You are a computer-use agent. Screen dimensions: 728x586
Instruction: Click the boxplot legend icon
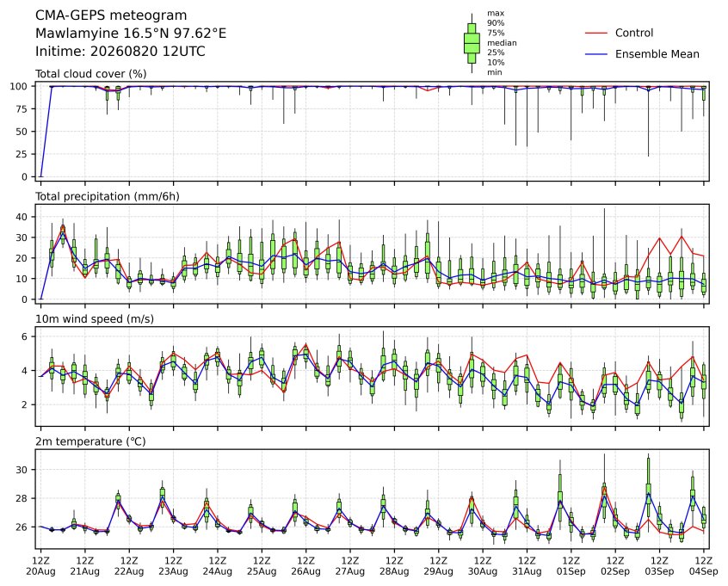[472, 43]
